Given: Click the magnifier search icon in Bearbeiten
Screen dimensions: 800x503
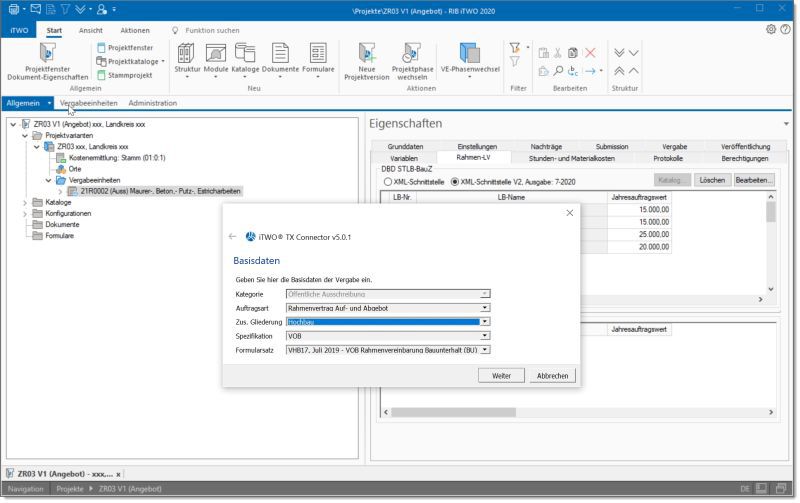Looking at the screenshot, I should pos(558,71).
